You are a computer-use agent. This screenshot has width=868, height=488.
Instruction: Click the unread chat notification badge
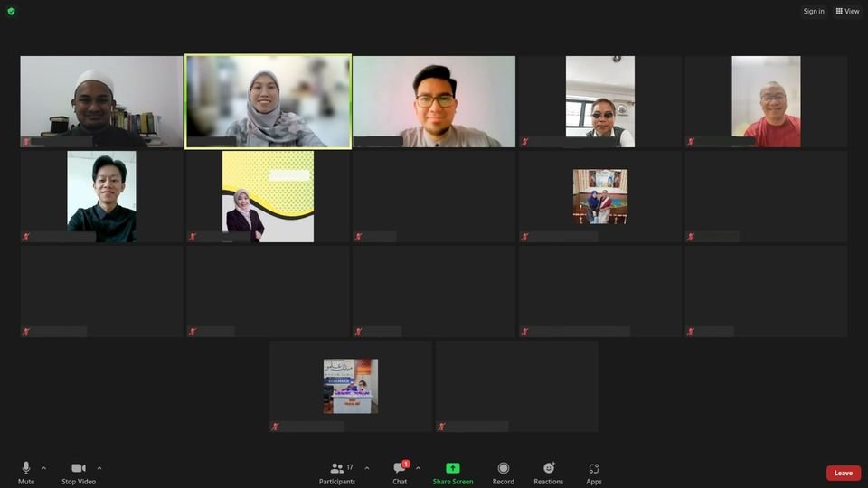[406, 464]
